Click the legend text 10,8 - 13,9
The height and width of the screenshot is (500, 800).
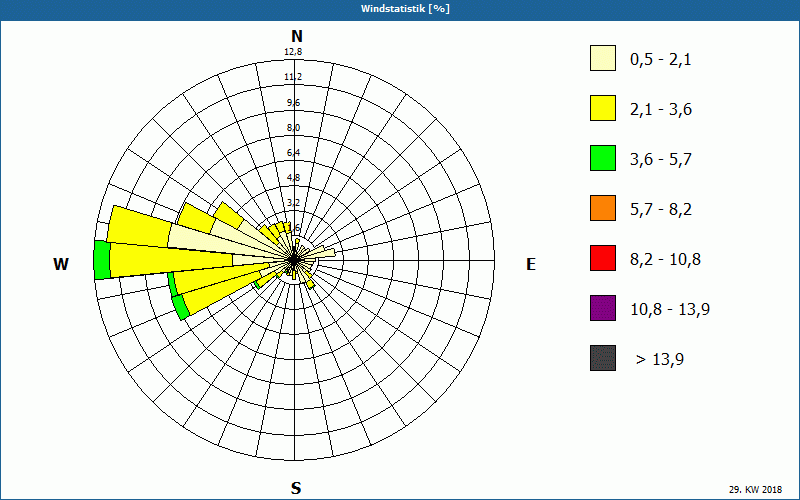coord(670,310)
